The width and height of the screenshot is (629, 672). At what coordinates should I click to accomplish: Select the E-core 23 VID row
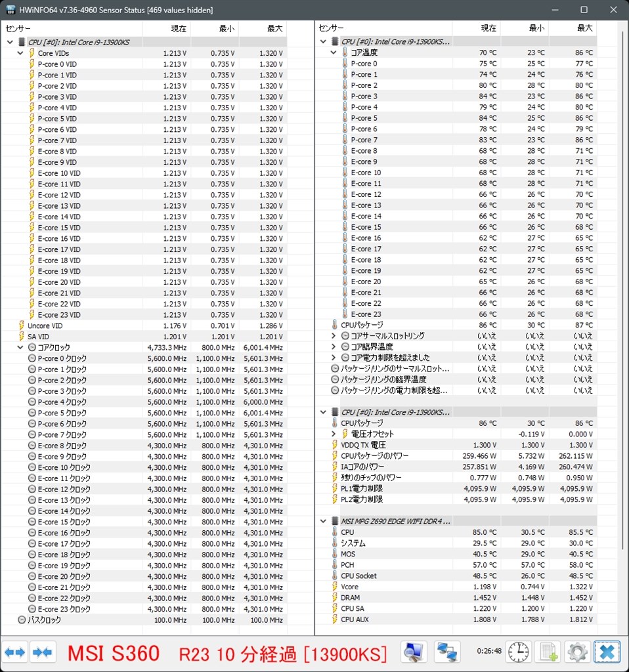[x=144, y=314]
